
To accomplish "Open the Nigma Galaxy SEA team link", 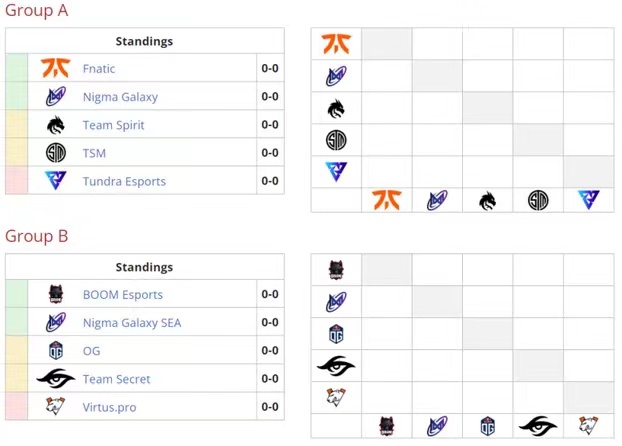I will click(132, 323).
